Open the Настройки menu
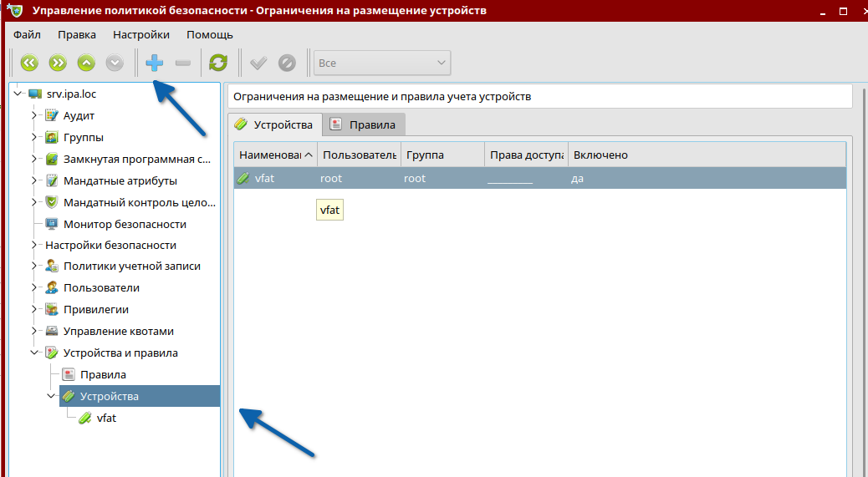This screenshot has height=477, width=868. point(141,34)
